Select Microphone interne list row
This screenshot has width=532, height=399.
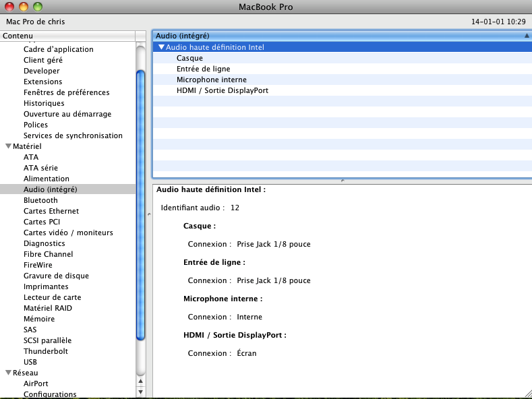pos(343,80)
